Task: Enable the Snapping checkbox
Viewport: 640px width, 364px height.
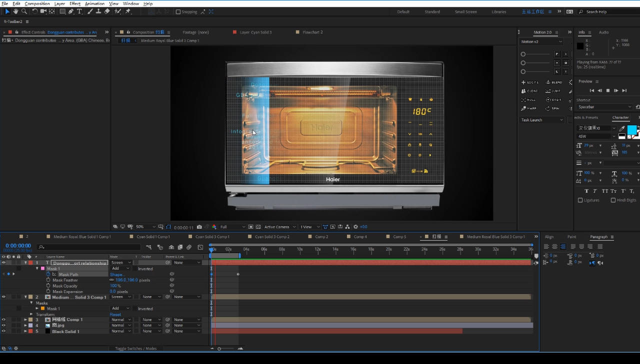Action: [178, 11]
